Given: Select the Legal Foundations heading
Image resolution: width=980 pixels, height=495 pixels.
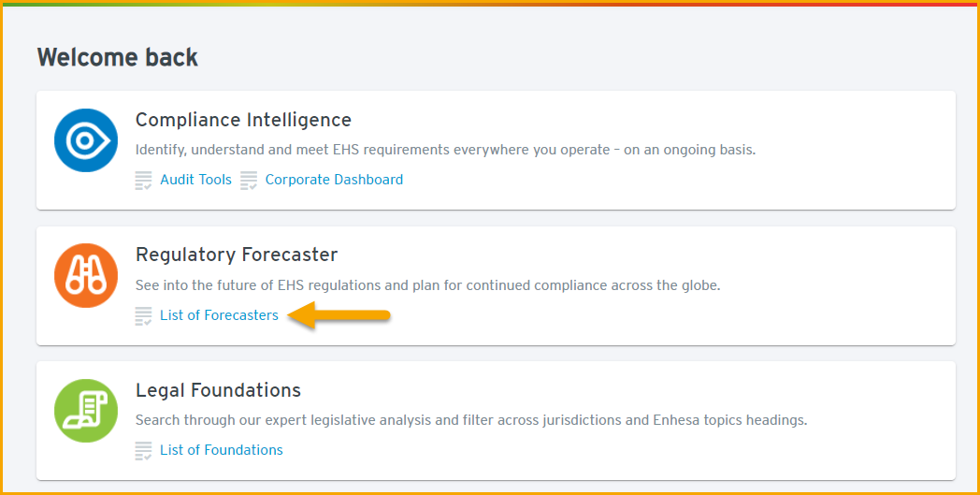Looking at the screenshot, I should [218, 390].
